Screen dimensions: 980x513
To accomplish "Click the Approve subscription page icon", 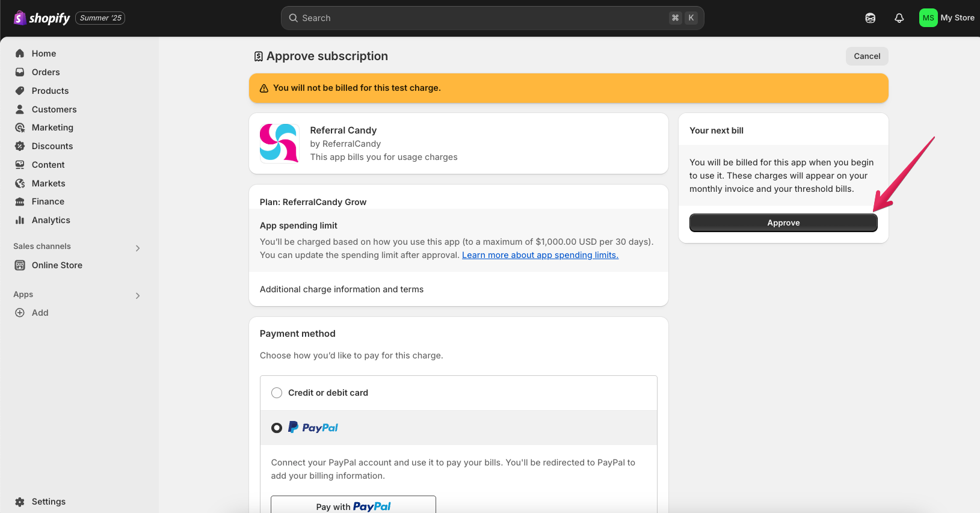I will (259, 57).
